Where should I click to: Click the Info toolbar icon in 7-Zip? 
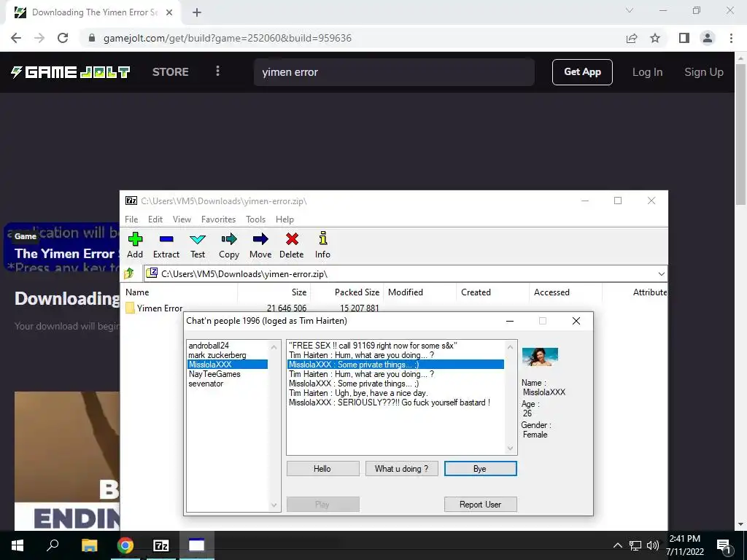coord(322,239)
